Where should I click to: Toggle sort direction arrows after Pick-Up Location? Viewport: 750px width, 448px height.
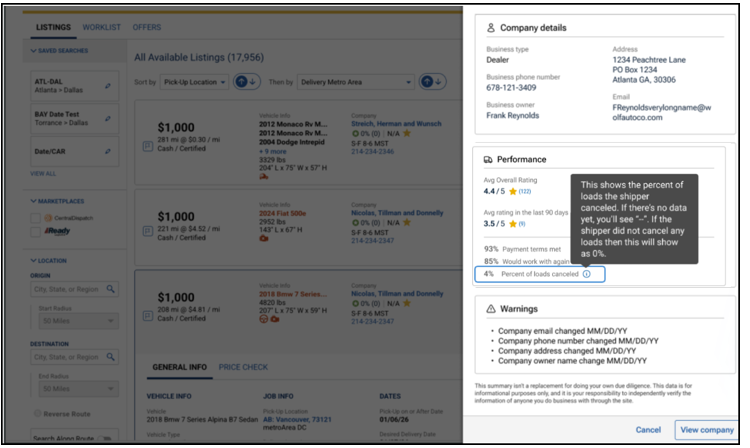246,82
